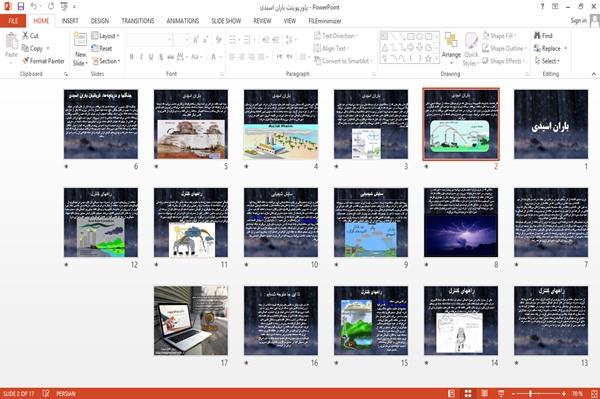600x399 pixels.
Task: Open PowerPoint Help question mark
Action: pyautogui.click(x=542, y=7)
